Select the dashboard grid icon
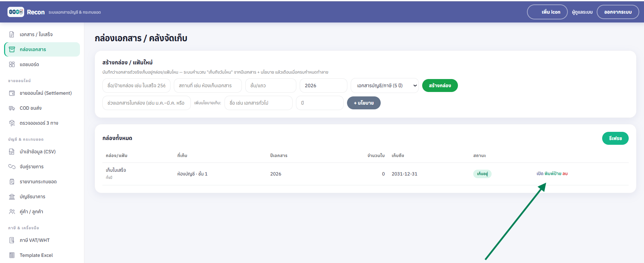Viewport: 644px width, 263px height. pos(12,64)
